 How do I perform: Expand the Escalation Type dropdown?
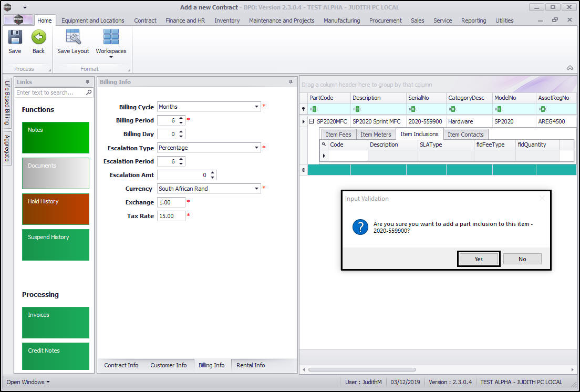coord(257,148)
